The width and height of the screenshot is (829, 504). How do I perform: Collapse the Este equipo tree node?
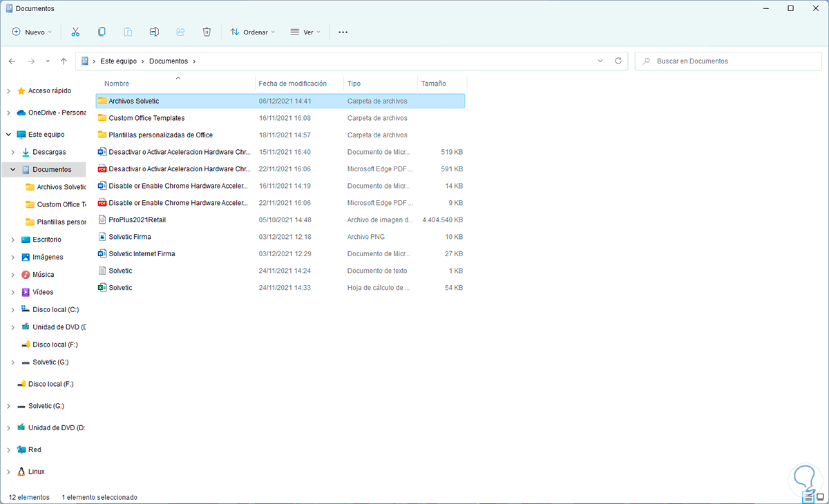pyautogui.click(x=8, y=135)
